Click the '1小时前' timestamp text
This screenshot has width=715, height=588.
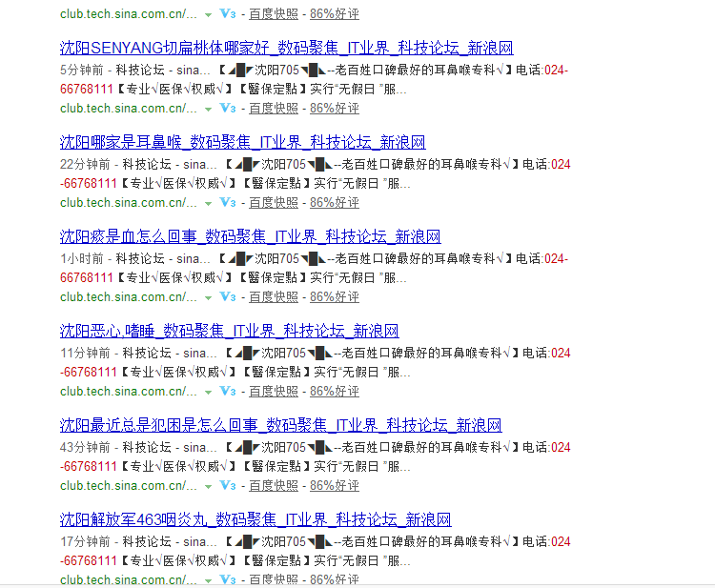[x=82, y=258]
